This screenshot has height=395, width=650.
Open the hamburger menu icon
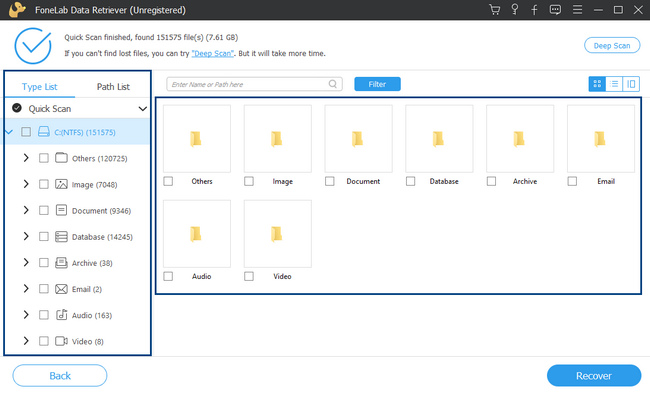click(x=577, y=10)
